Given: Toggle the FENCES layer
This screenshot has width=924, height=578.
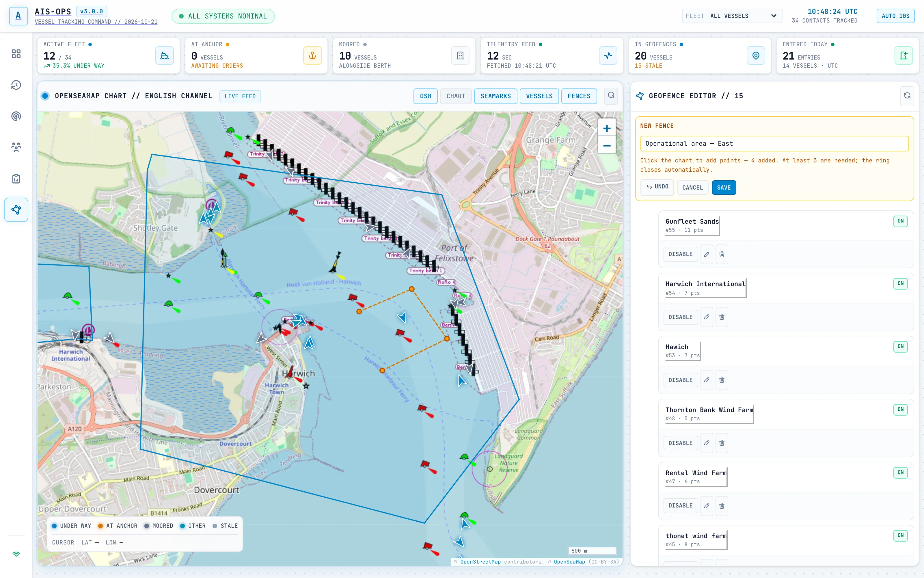Looking at the screenshot, I should [x=579, y=96].
